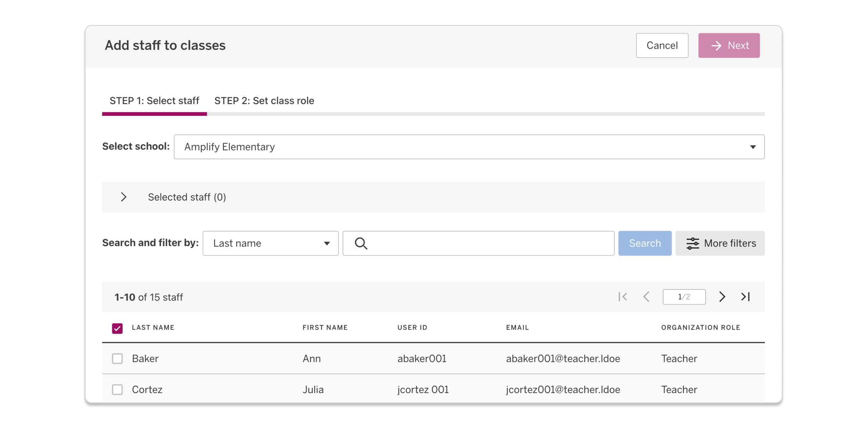Check the box for Baker
The width and height of the screenshot is (868, 429).
(x=117, y=359)
